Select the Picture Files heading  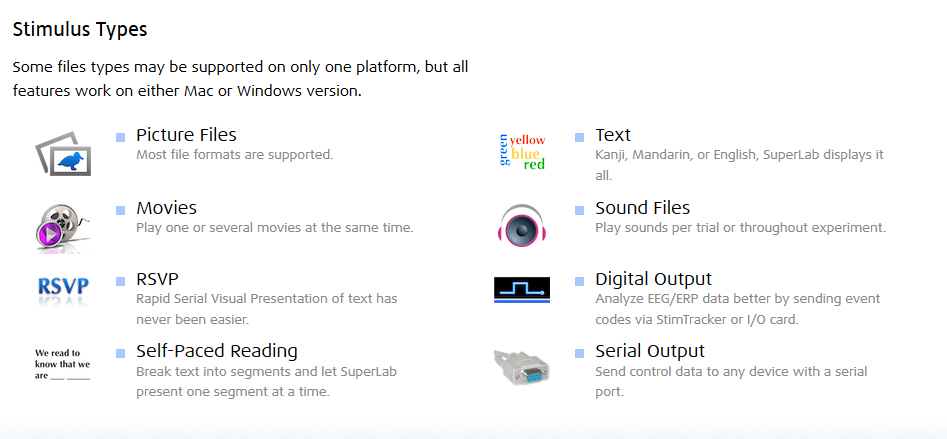186,135
